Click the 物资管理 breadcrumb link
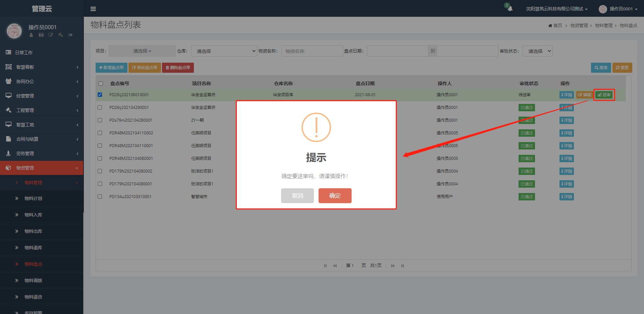 (x=579, y=25)
